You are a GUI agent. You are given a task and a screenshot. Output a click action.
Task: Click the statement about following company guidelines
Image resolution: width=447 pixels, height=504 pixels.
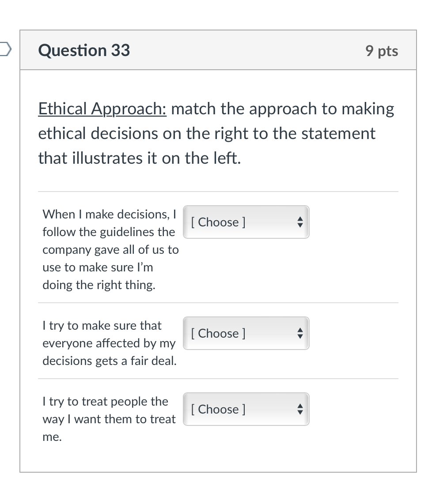pyautogui.click(x=110, y=249)
